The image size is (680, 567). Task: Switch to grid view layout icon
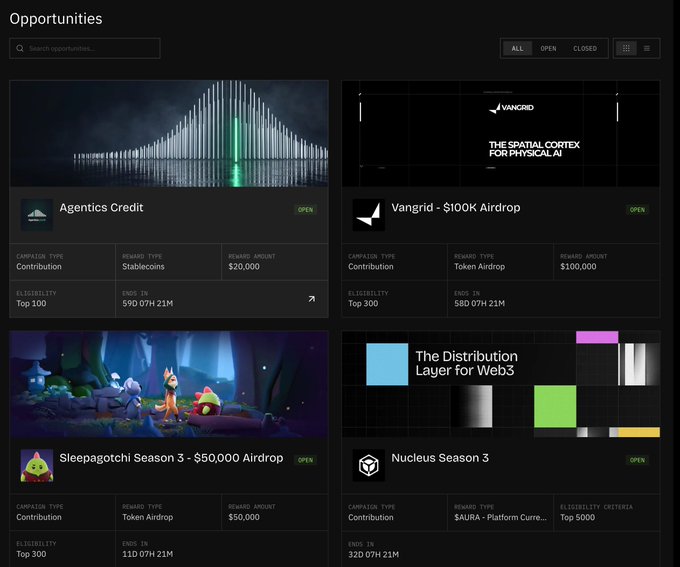pyautogui.click(x=626, y=48)
